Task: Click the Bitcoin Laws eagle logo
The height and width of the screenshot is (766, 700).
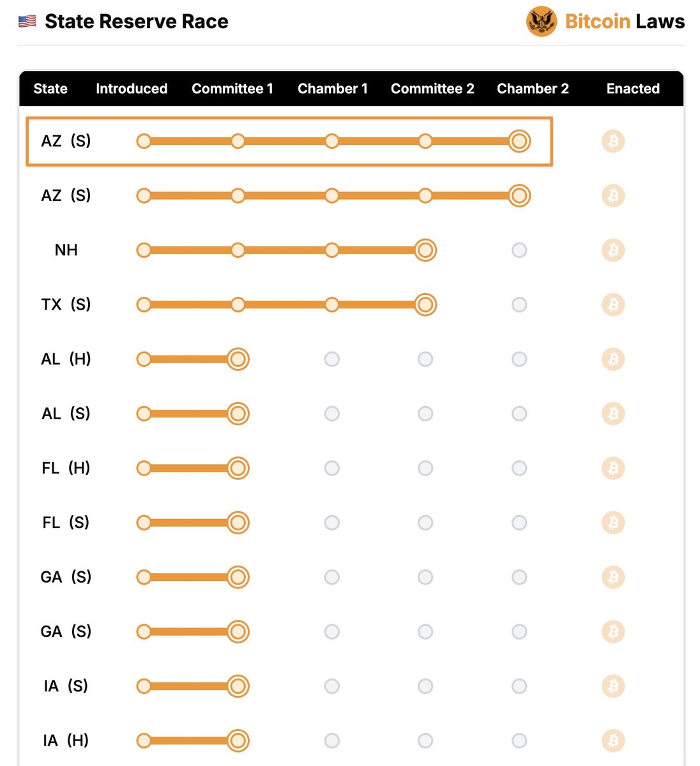Action: tap(541, 22)
